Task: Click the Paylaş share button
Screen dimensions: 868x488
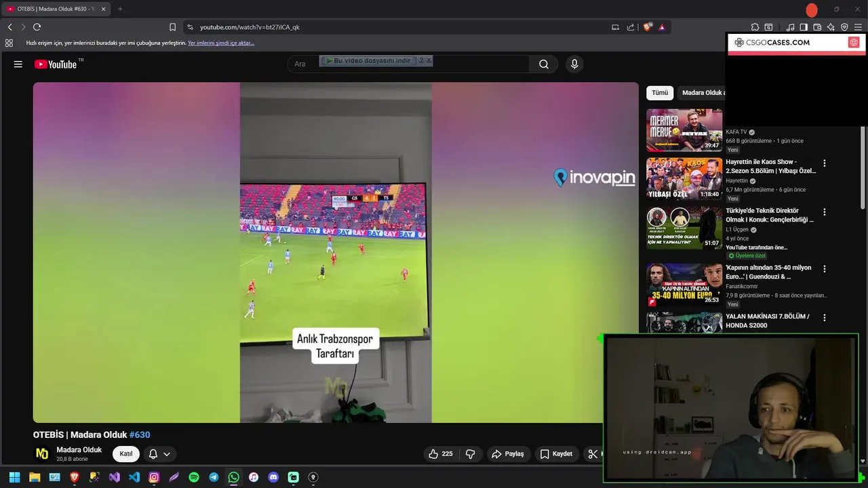Action: tap(508, 454)
